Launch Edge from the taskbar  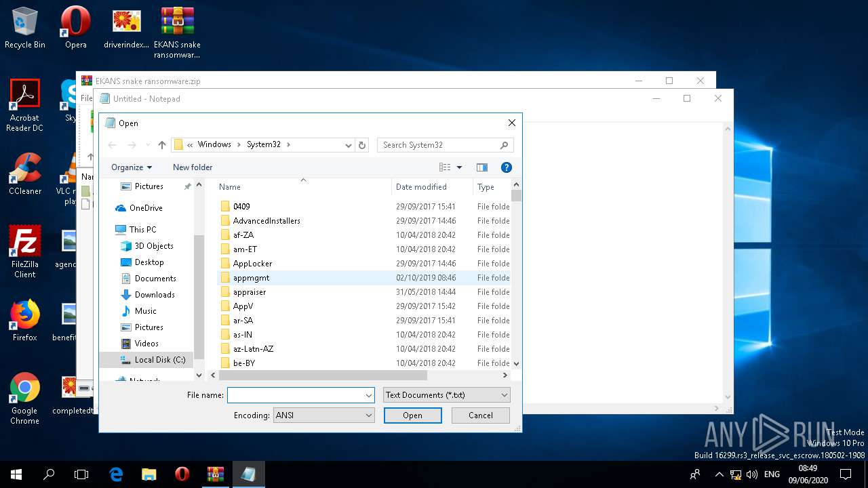(x=116, y=474)
